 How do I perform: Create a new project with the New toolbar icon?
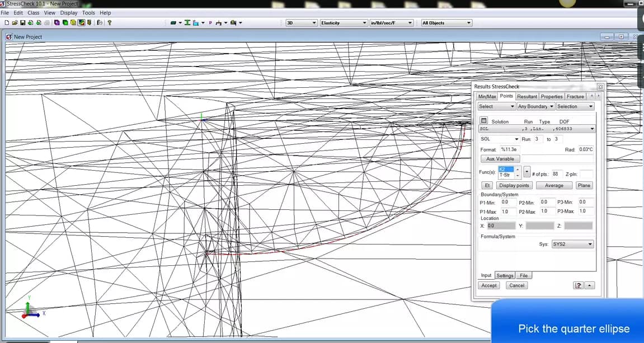[x=7, y=22]
